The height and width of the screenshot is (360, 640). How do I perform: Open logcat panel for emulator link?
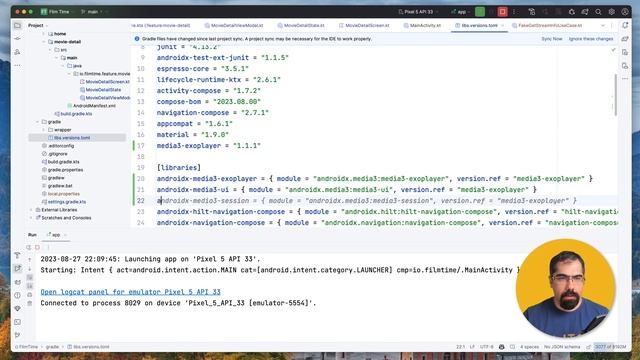130,292
